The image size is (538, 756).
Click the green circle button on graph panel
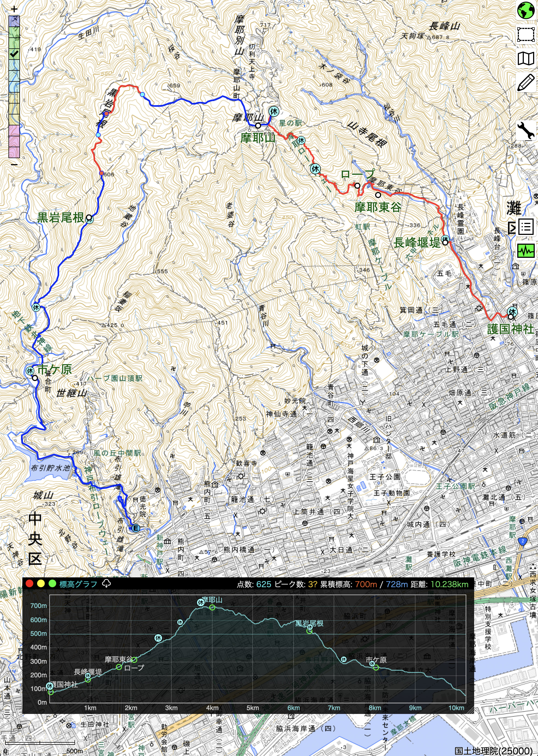pos(52,584)
